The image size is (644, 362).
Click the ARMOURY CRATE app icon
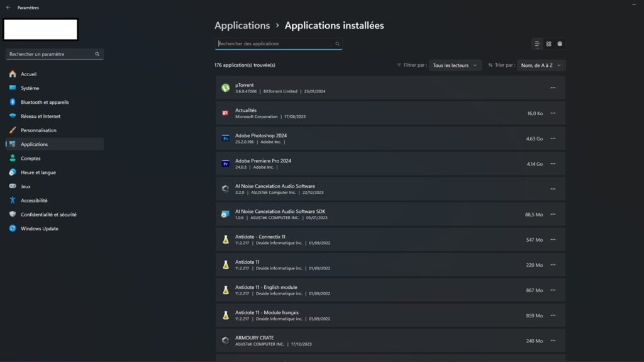[226, 341]
